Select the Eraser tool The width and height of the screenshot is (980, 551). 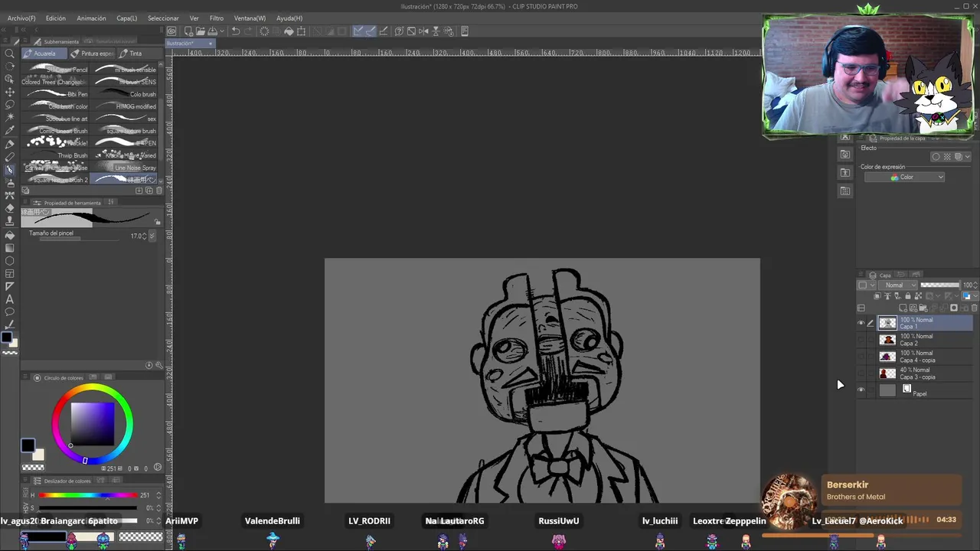tap(10, 208)
